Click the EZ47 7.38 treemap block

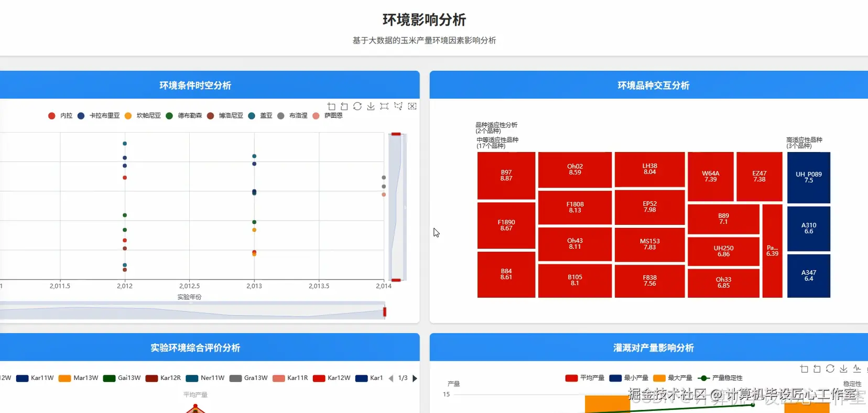coord(759,177)
